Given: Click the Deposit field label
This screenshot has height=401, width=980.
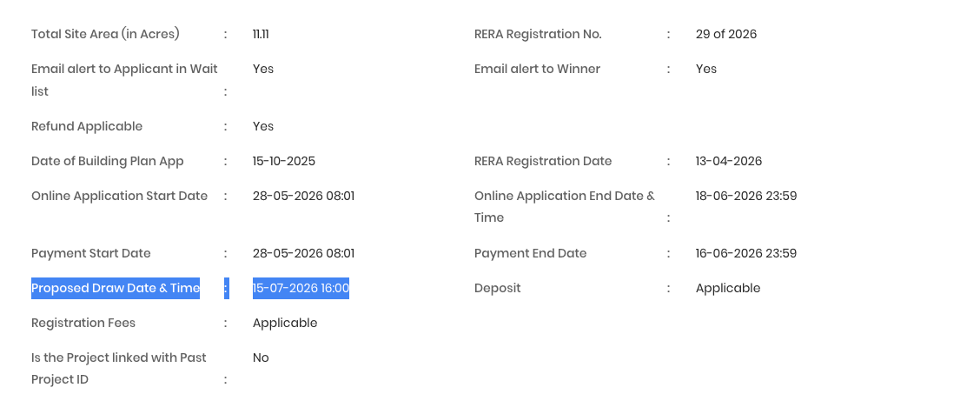Looking at the screenshot, I should (x=498, y=289).
